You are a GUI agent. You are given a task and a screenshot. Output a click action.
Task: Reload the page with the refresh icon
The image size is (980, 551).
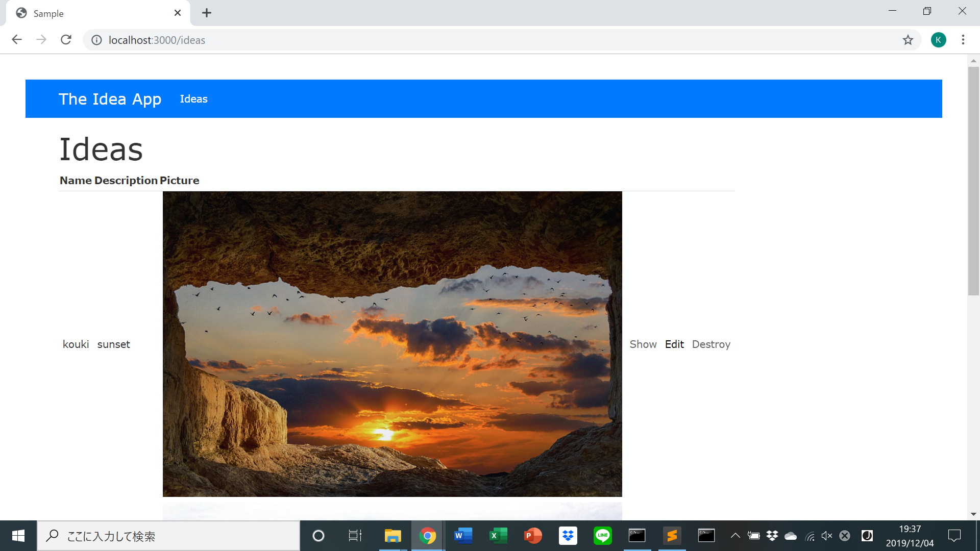click(66, 40)
